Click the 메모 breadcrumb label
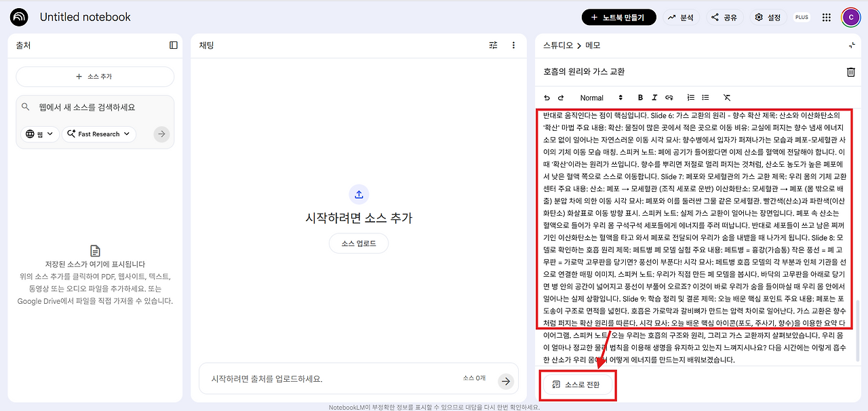 [x=592, y=45]
